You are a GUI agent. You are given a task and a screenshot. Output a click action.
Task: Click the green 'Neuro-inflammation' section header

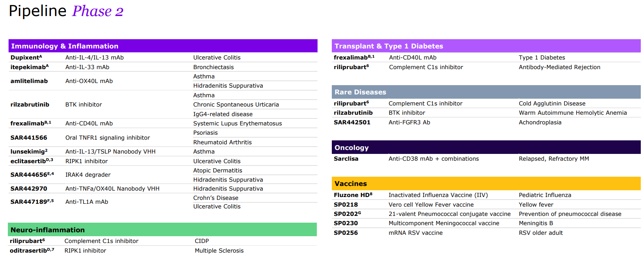(162, 230)
